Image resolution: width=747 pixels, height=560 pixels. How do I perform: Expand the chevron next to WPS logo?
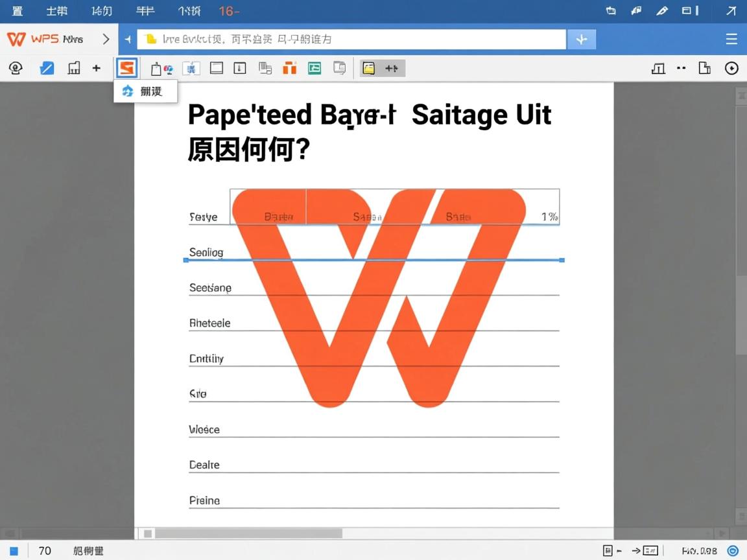(x=106, y=39)
